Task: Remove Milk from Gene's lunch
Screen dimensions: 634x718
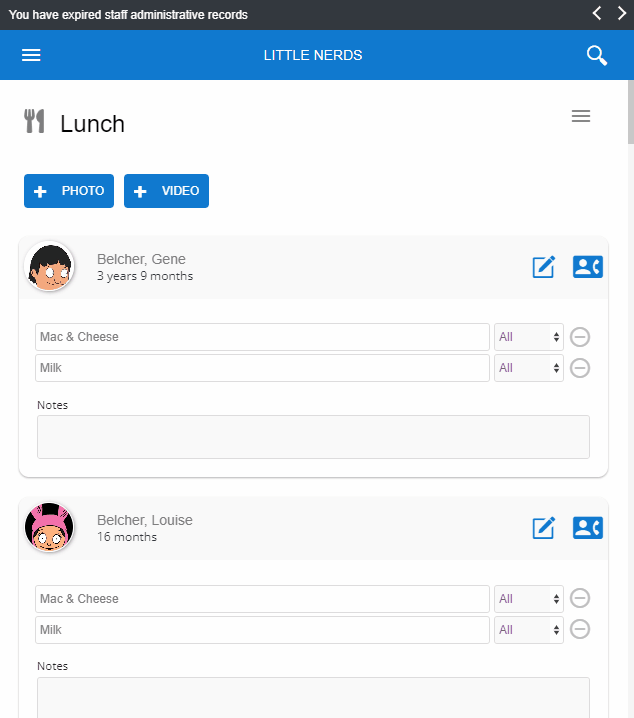Action: pos(580,368)
